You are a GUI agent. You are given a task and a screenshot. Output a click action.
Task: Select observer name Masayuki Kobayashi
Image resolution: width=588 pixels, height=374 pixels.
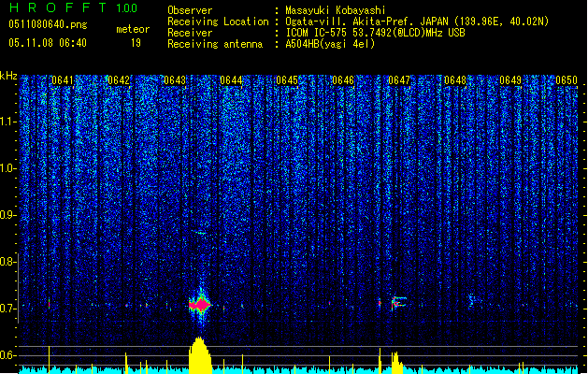click(x=336, y=10)
